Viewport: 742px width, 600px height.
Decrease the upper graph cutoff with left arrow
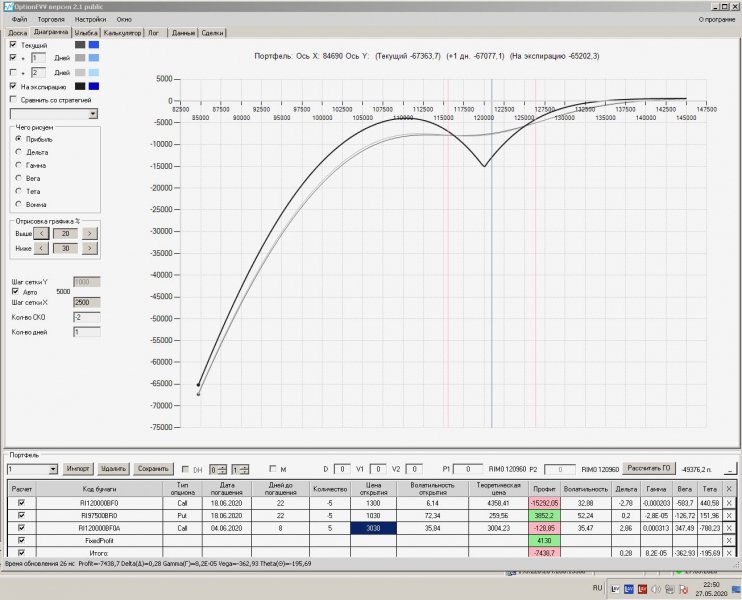pos(42,233)
